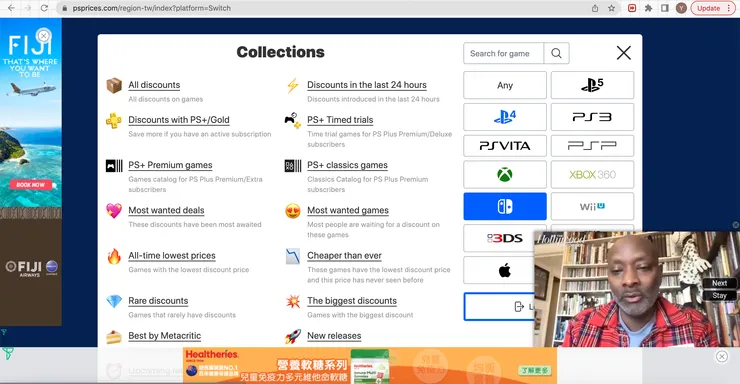Click the Chrome Update button
This screenshot has width=740, height=384.
(x=713, y=8)
